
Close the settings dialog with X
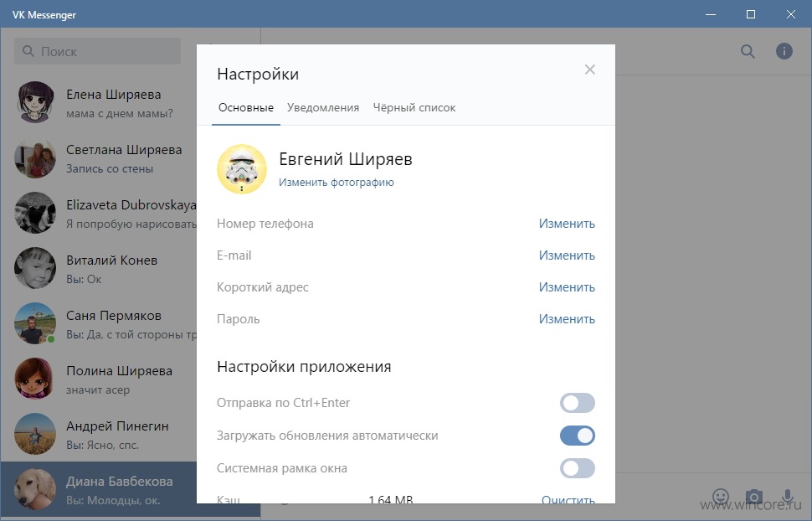589,70
